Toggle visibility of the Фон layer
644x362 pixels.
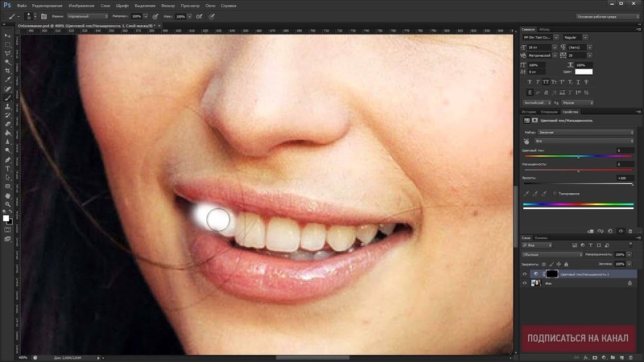(x=525, y=284)
